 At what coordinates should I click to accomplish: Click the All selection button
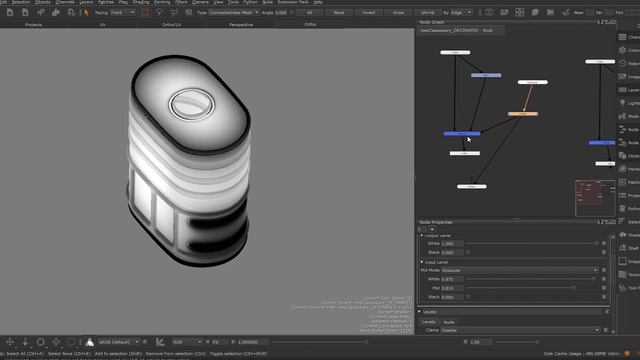pyautogui.click(x=309, y=13)
